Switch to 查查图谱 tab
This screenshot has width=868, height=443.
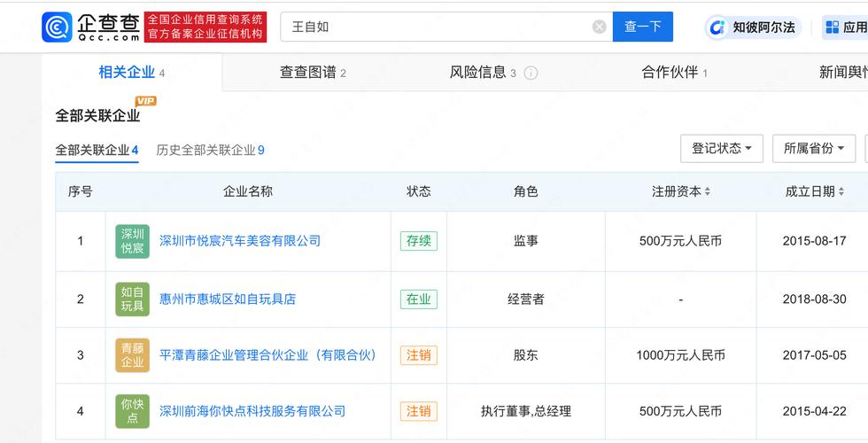click(x=313, y=73)
